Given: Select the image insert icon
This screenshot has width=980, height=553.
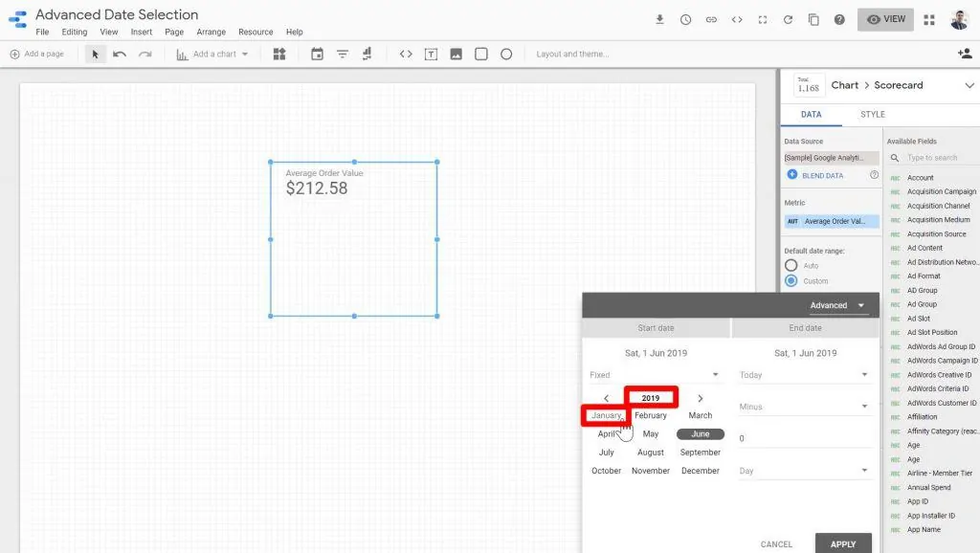Looking at the screenshot, I should tap(457, 55).
